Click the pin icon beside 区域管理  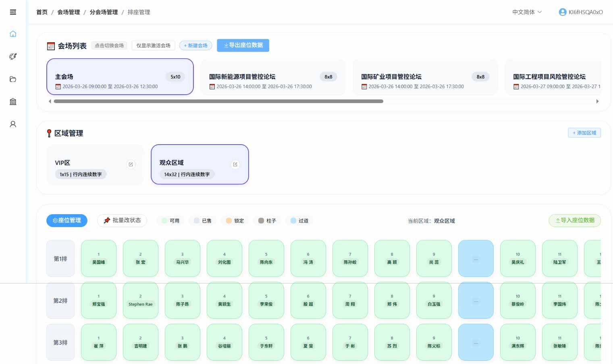point(49,133)
